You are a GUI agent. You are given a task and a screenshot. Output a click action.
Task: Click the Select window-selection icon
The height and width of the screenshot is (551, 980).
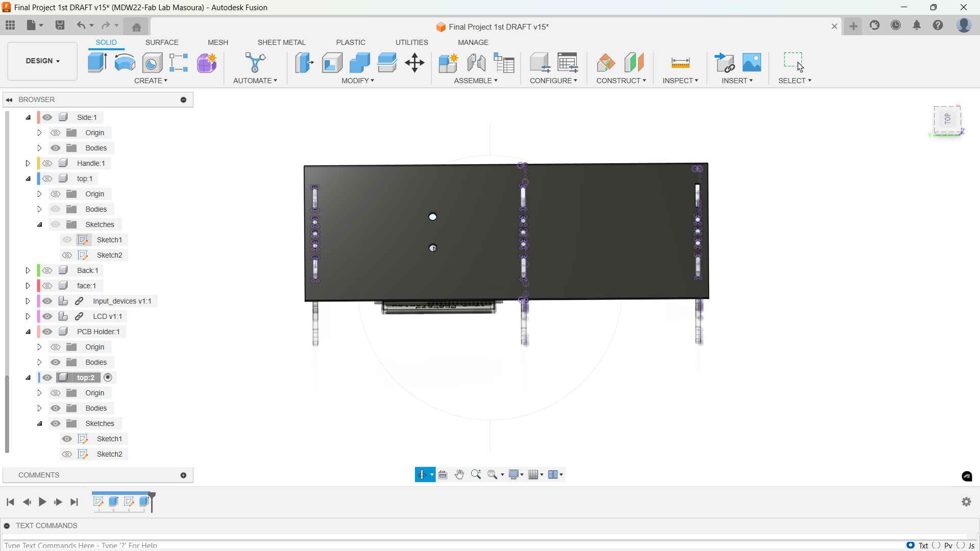(x=795, y=63)
